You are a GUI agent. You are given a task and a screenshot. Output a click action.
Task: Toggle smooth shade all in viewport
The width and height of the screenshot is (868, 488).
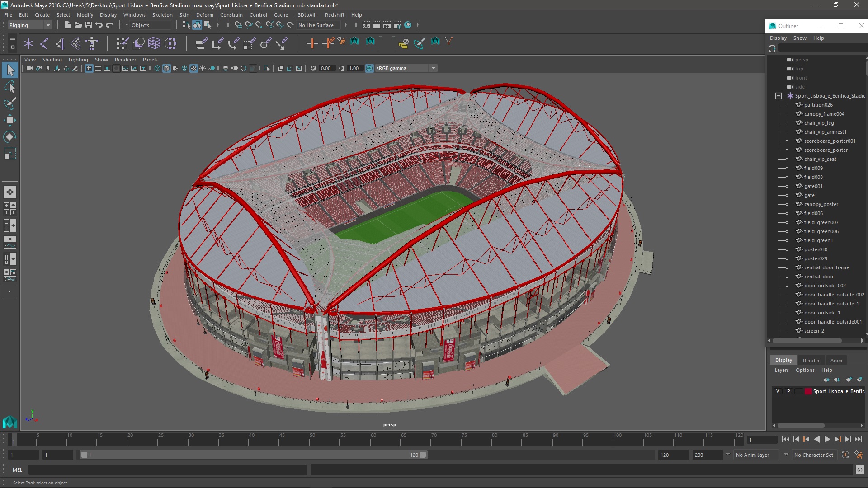[166, 68]
